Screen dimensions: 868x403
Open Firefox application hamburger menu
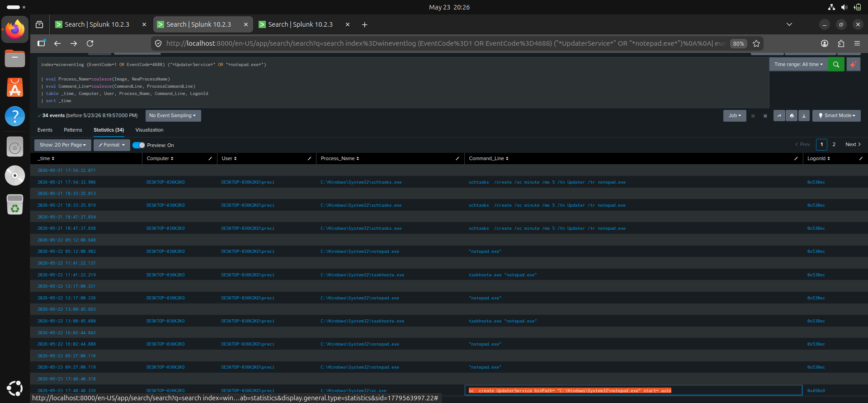[857, 43]
